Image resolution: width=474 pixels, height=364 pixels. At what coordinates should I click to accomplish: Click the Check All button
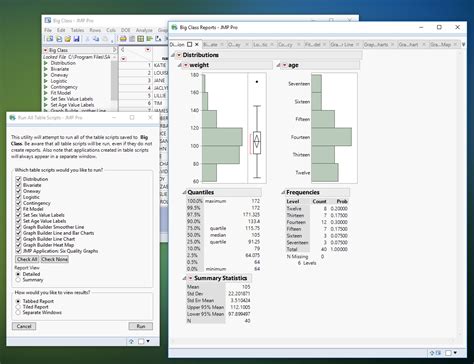tap(27, 259)
